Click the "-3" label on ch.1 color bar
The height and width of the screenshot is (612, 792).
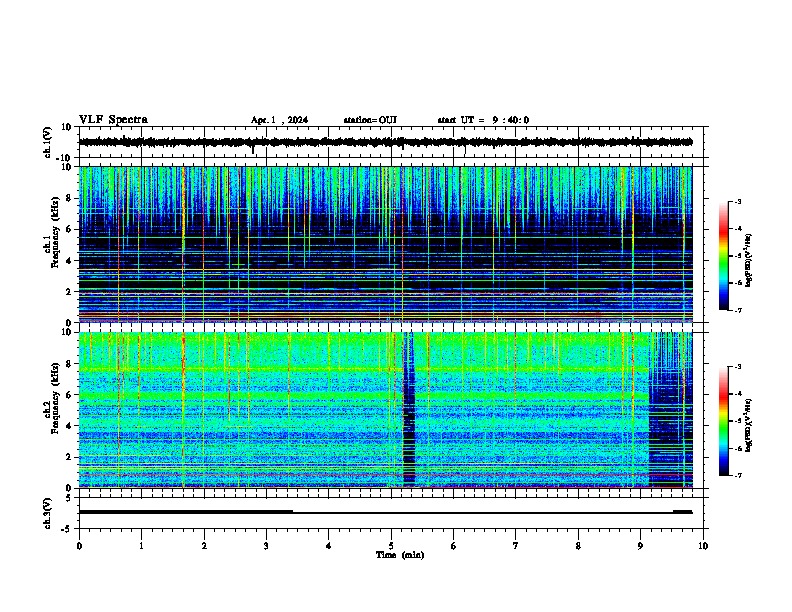[x=738, y=201]
